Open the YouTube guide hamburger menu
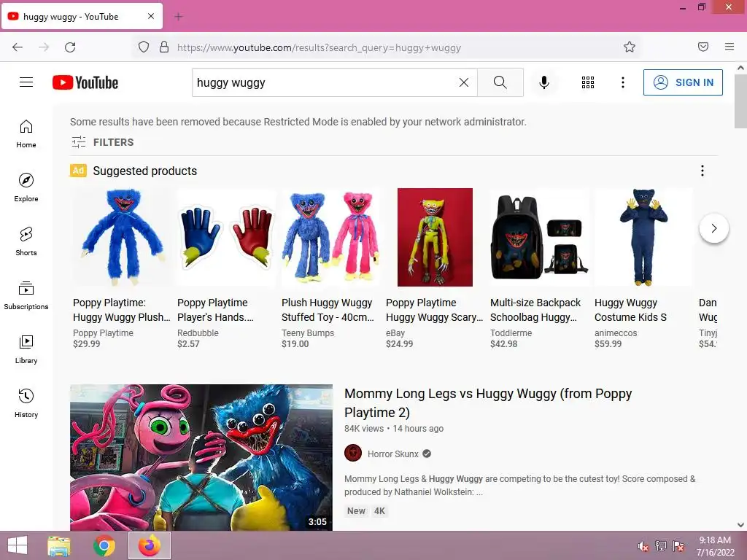Image resolution: width=747 pixels, height=560 pixels. [x=26, y=82]
